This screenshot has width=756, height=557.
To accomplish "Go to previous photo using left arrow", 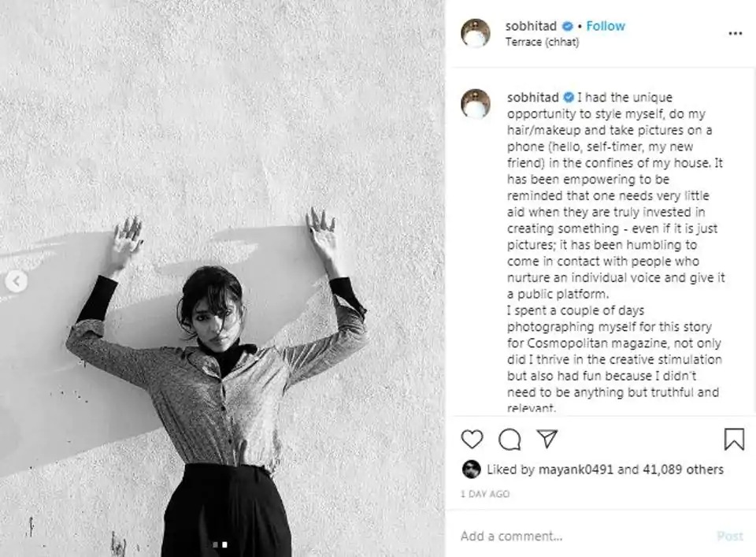I will pos(16,281).
